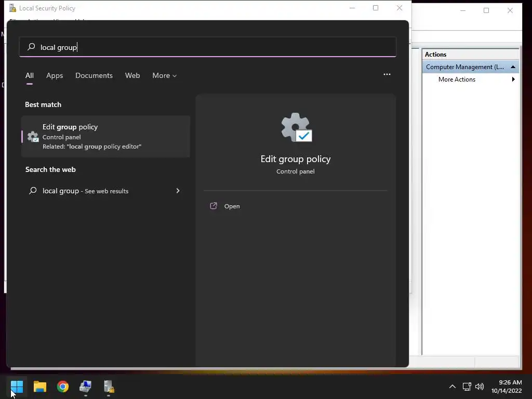
Task: Click the Windows Start button
Action: coord(17,387)
